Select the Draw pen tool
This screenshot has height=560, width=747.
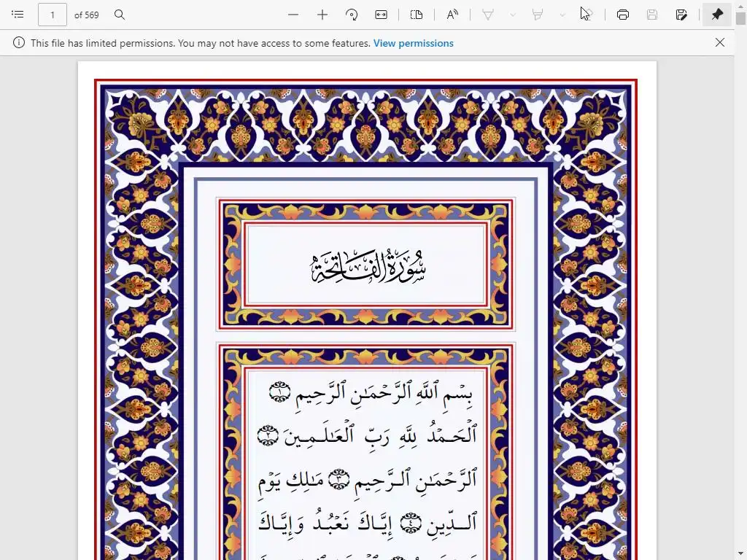(x=488, y=15)
